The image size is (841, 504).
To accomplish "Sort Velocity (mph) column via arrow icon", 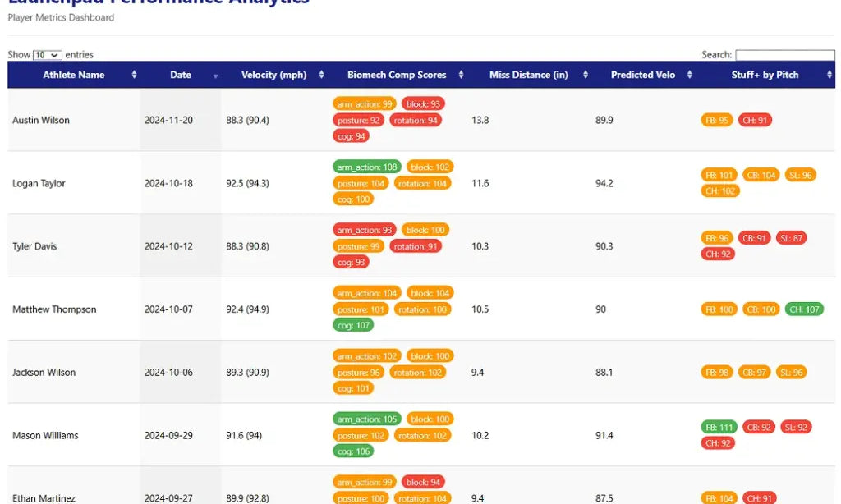I will (321, 75).
